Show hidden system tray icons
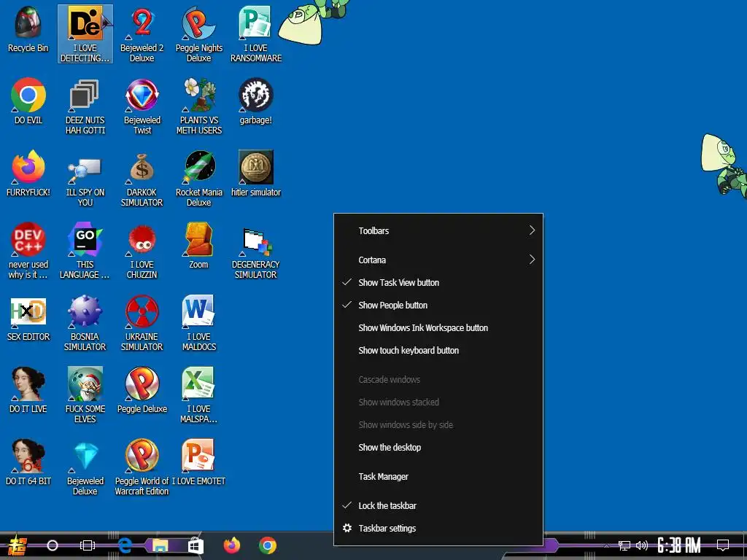Screen dimensions: 747x560 (606, 545)
